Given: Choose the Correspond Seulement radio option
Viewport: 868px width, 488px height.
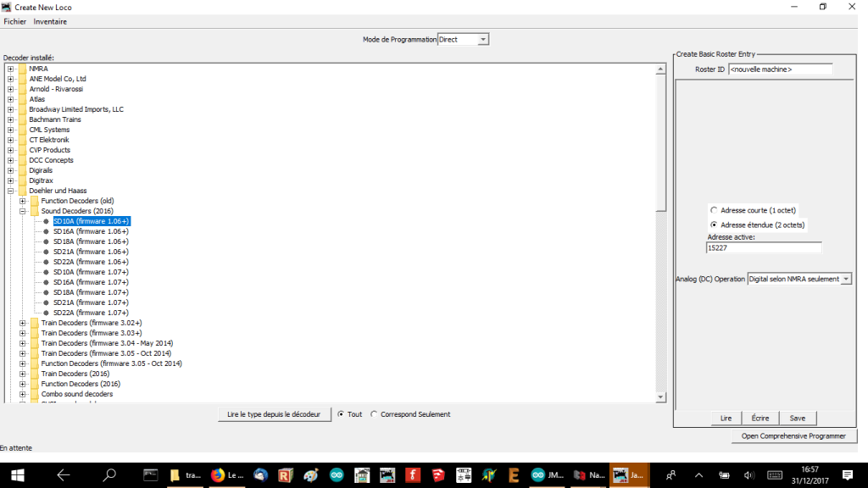Looking at the screenshot, I should 375,414.
